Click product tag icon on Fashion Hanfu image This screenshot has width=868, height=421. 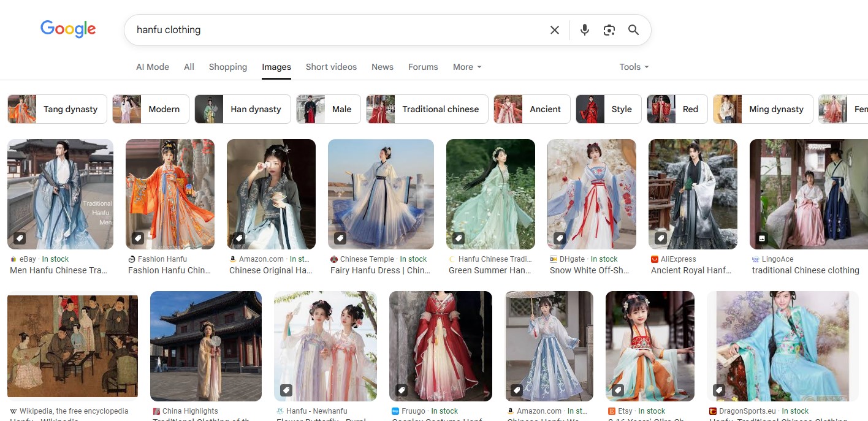(x=137, y=238)
